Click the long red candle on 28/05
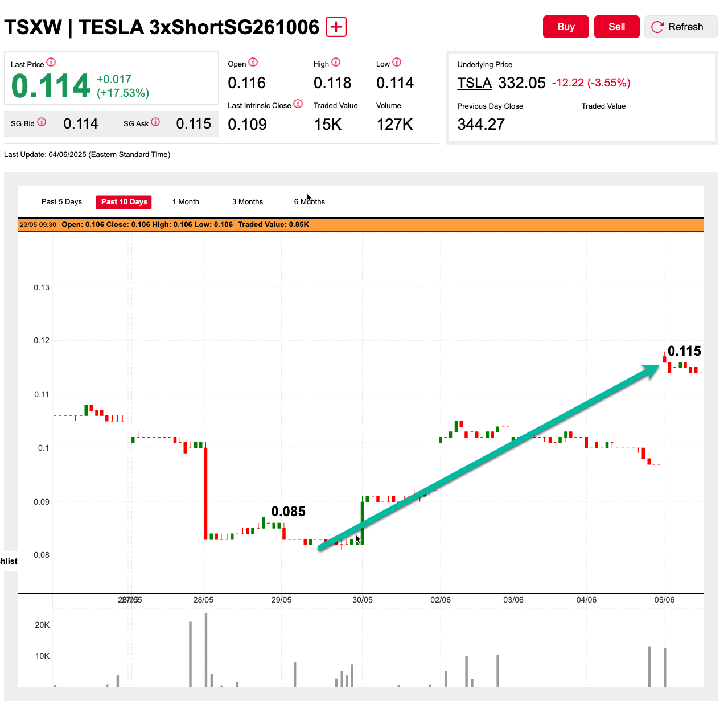This screenshot has width=728, height=721. coord(205,493)
